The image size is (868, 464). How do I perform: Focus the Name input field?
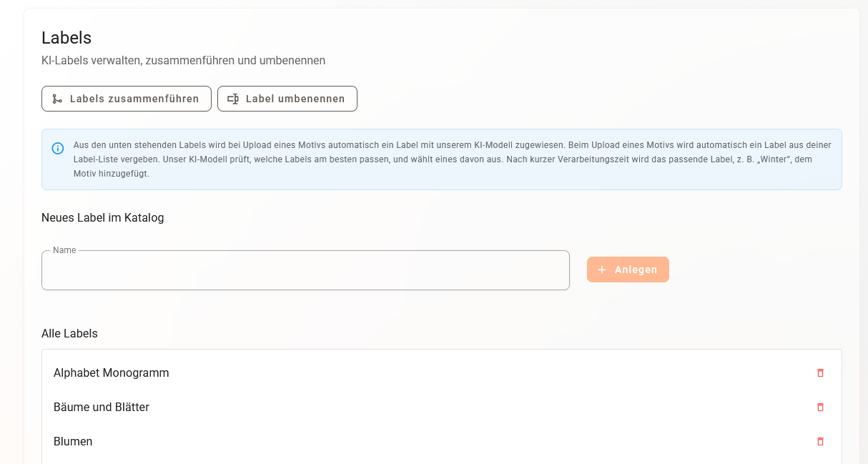(305, 271)
